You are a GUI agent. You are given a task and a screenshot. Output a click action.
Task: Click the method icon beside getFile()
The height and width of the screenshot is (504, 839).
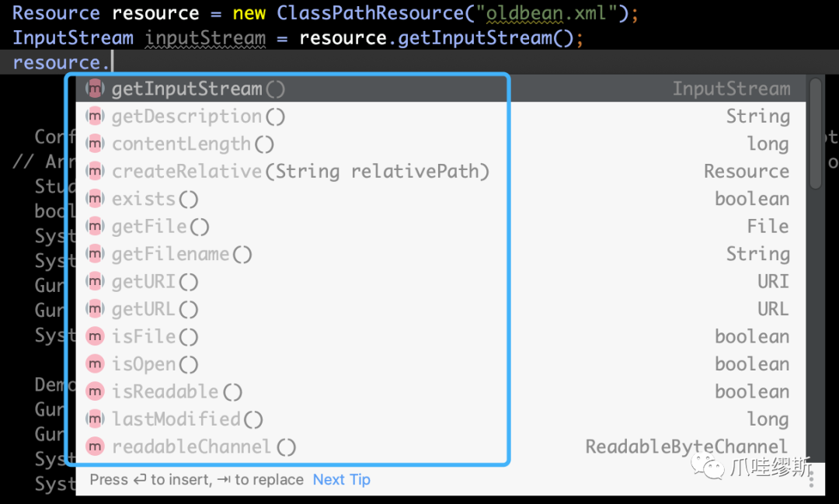tap(95, 227)
